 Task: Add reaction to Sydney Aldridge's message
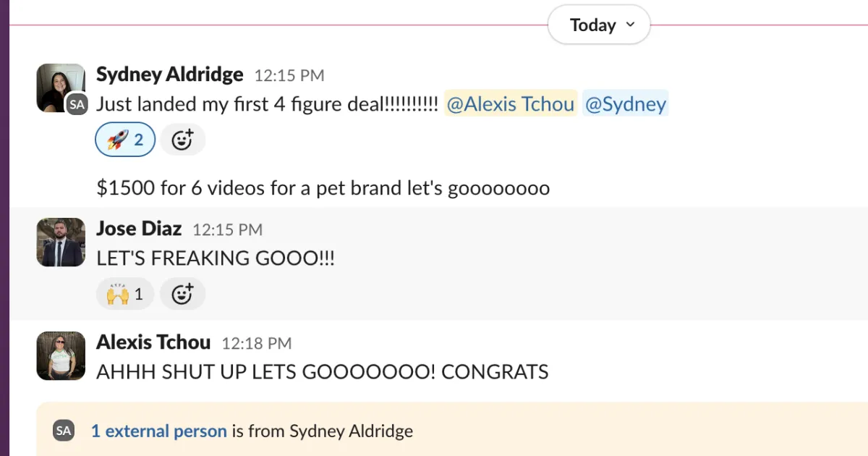coord(182,140)
